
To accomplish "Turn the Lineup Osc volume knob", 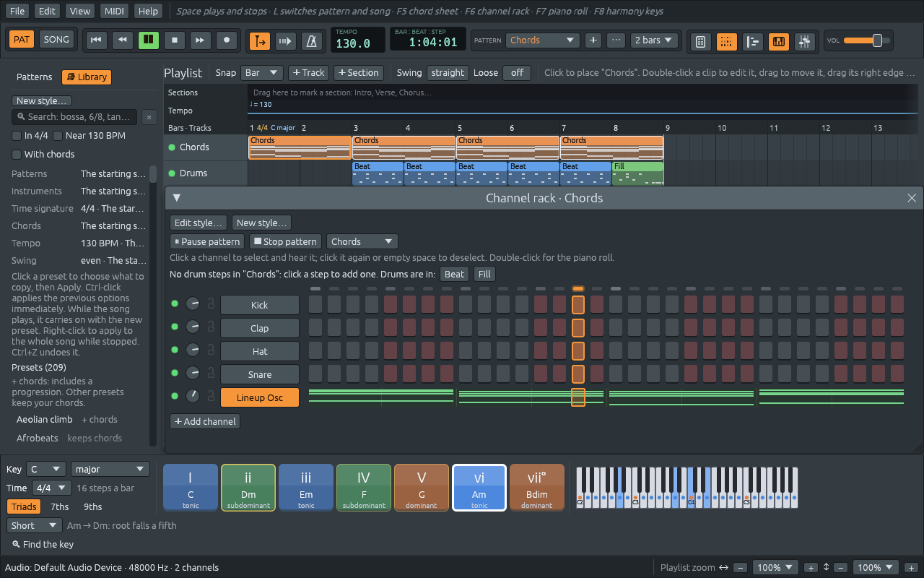I will click(x=193, y=397).
